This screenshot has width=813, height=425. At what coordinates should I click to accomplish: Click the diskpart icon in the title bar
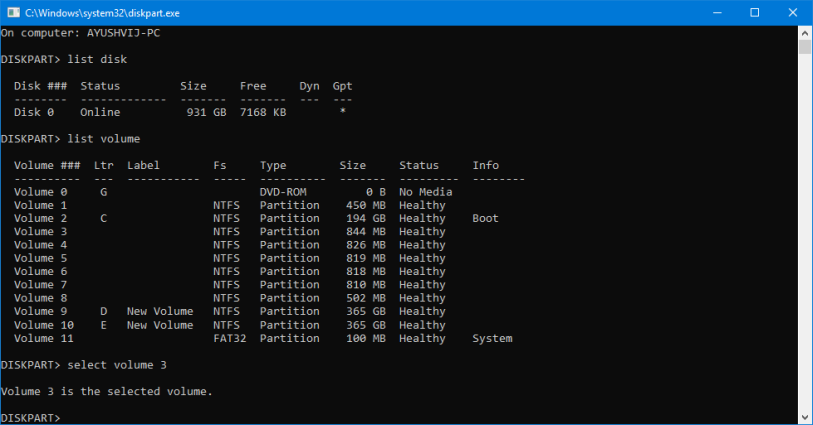pyautogui.click(x=13, y=12)
